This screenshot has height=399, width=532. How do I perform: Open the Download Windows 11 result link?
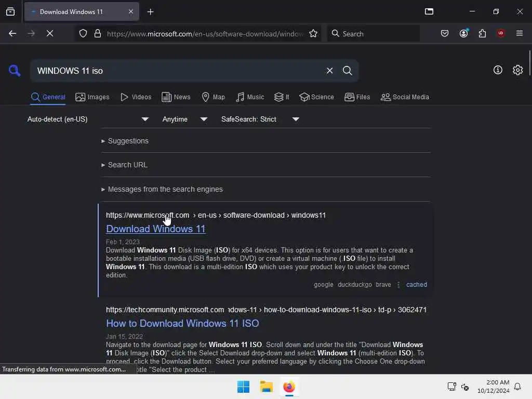tap(156, 229)
